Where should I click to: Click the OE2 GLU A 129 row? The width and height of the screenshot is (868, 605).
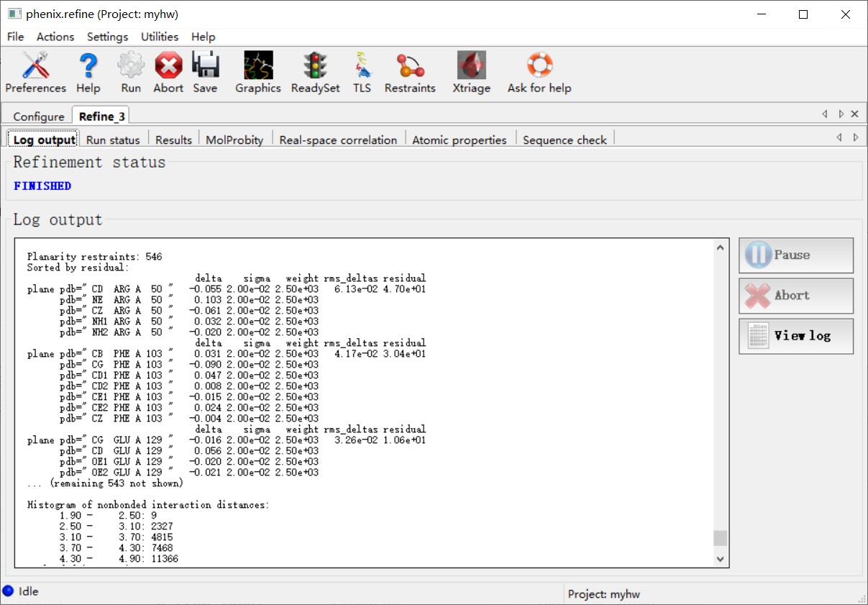(x=189, y=472)
